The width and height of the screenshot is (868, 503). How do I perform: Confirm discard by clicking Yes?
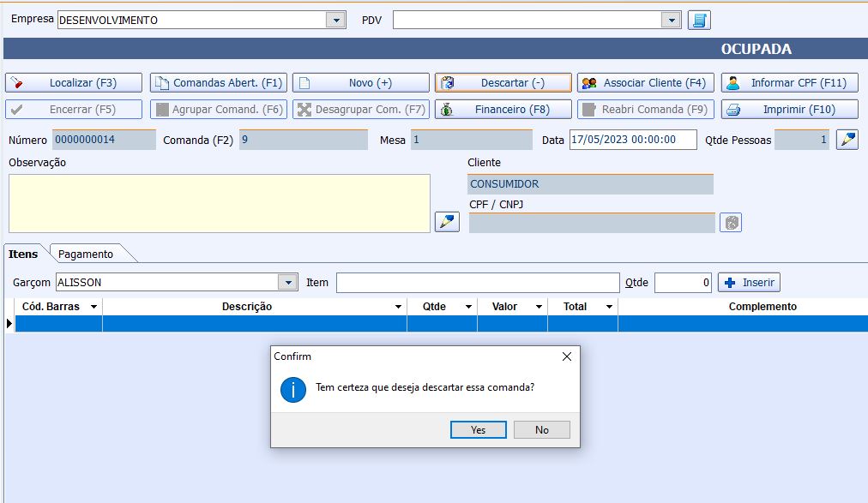tap(478, 429)
